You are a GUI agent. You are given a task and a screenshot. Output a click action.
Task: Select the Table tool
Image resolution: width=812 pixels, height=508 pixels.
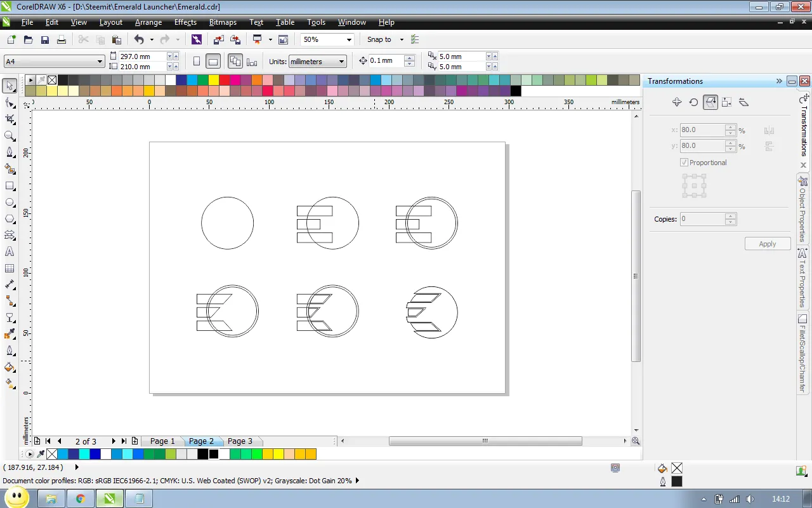pyautogui.click(x=10, y=268)
